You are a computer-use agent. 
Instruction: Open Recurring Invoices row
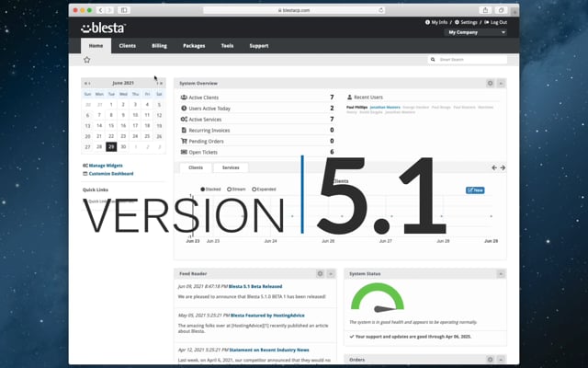point(257,130)
